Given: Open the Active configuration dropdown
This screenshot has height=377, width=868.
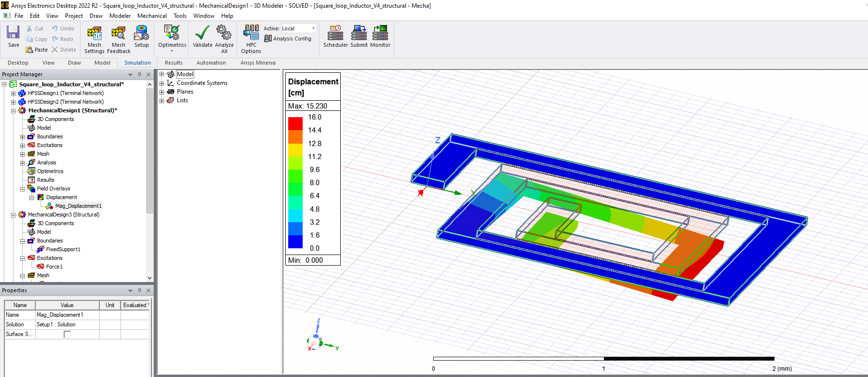Looking at the screenshot, I should [x=313, y=28].
